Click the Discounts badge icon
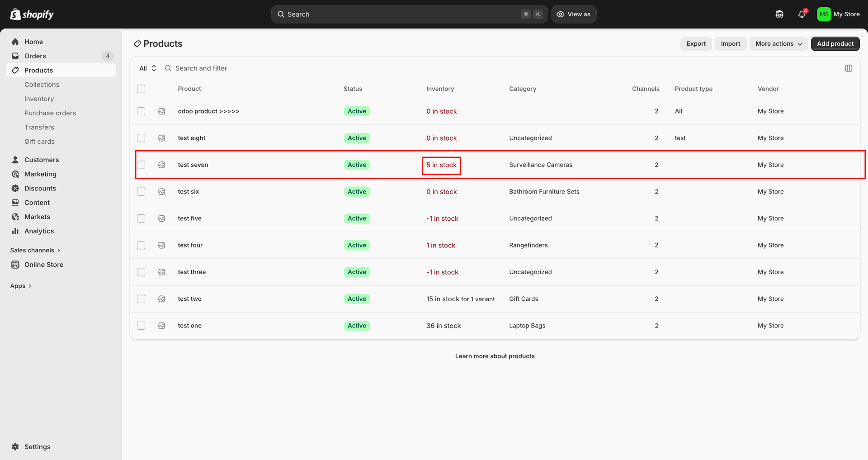The height and width of the screenshot is (460, 868). click(x=15, y=188)
